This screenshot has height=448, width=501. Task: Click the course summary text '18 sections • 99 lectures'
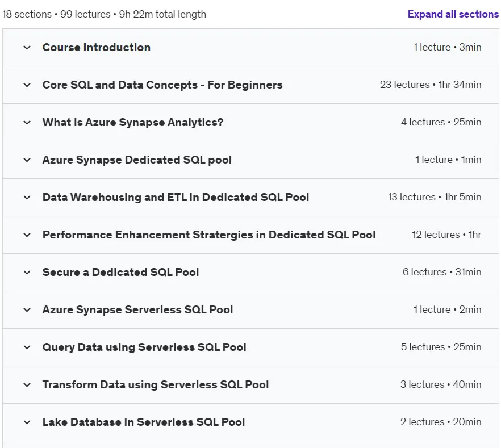(x=56, y=14)
